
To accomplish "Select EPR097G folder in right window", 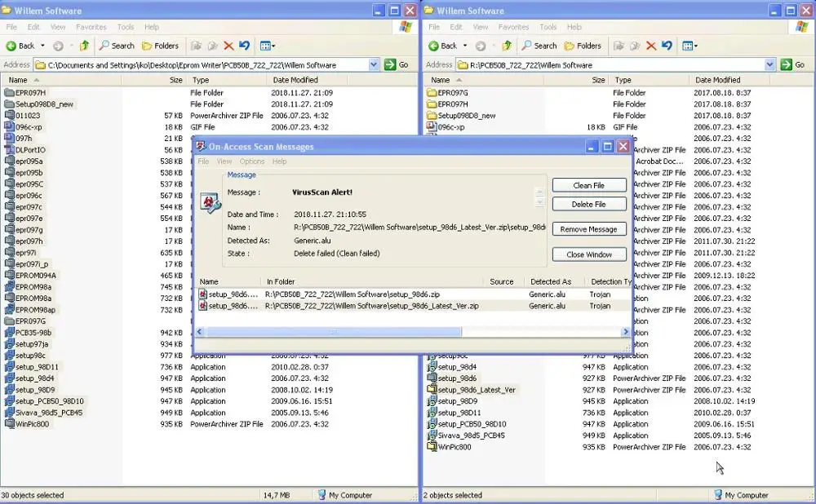I will coord(447,93).
